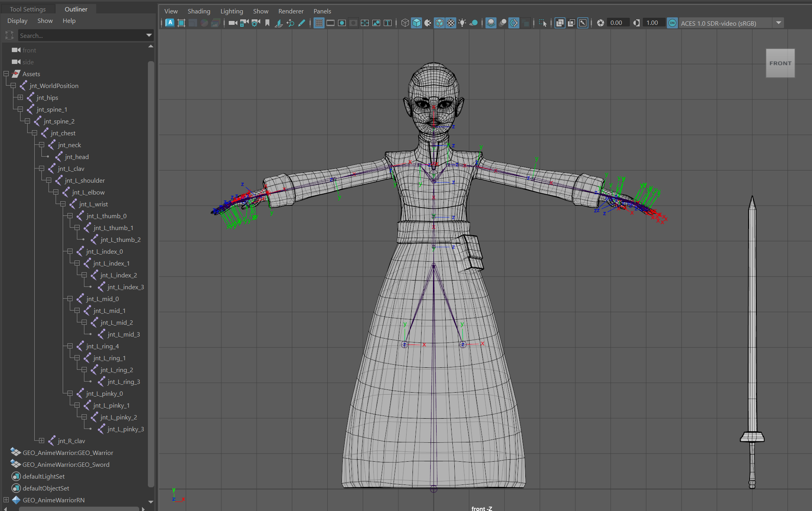Click the gamma value field

click(652, 23)
